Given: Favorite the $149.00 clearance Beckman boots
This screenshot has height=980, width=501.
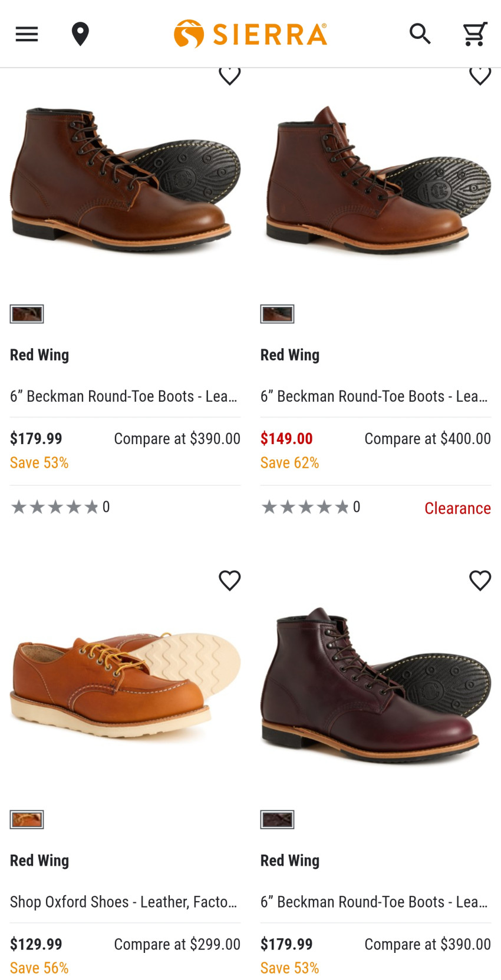Looking at the screenshot, I should click(480, 76).
